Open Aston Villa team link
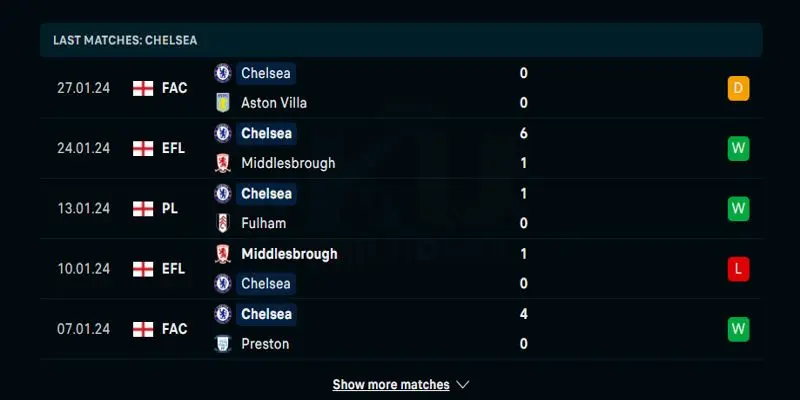 (274, 103)
